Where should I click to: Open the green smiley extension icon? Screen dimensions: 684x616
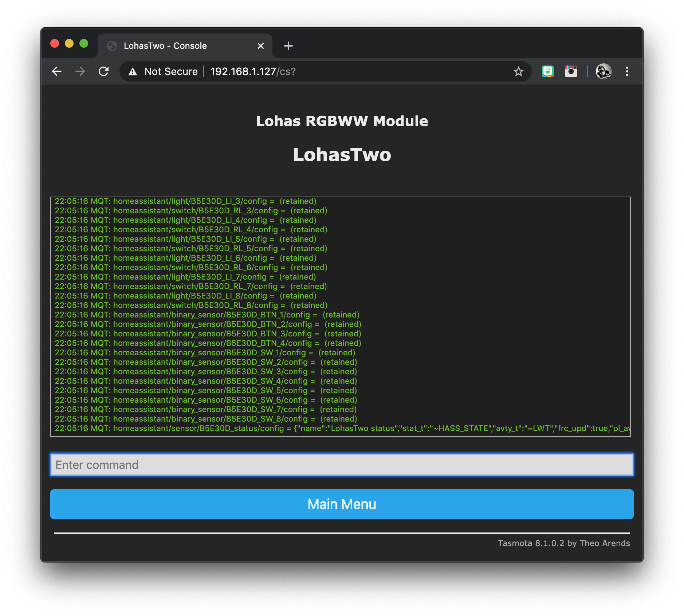(x=547, y=71)
